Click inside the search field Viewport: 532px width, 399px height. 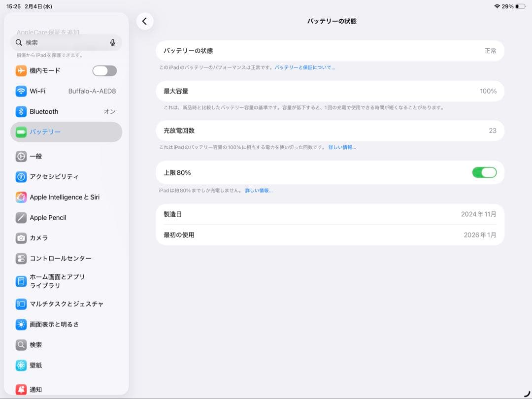coord(59,42)
